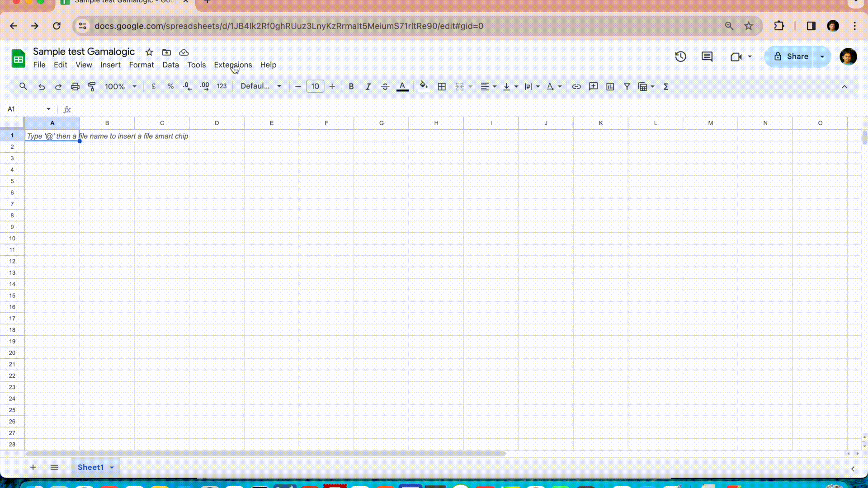This screenshot has height=488, width=868.
Task: Toggle italic formatting
Action: coord(368,86)
